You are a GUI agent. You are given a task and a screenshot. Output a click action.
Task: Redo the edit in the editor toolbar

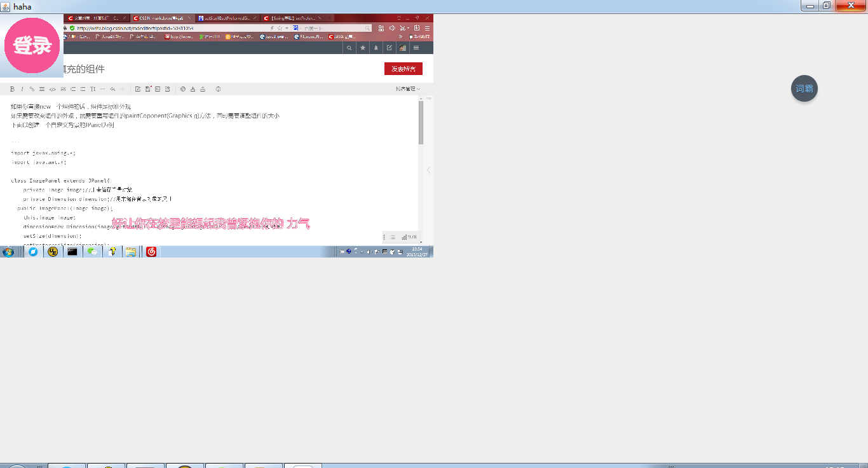[123, 89]
